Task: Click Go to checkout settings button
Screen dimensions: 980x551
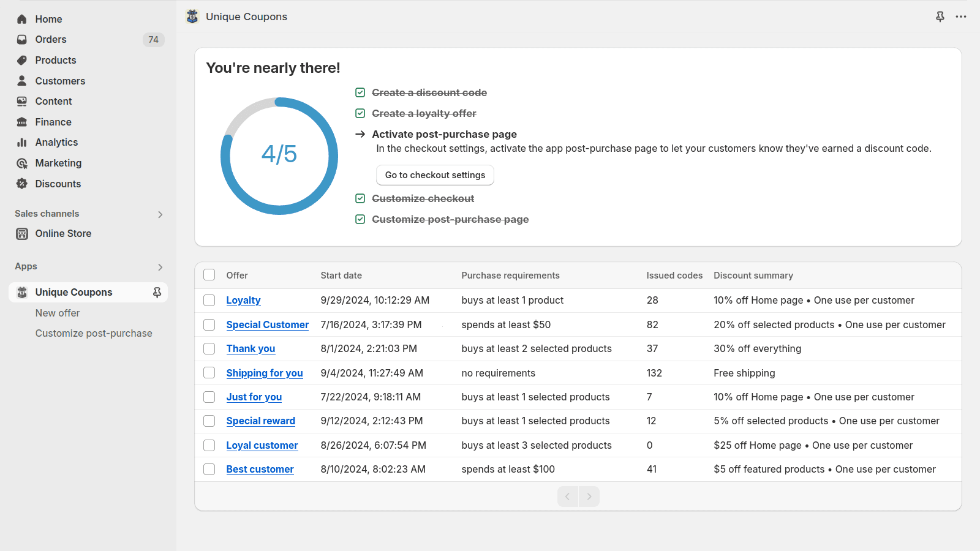Action: click(x=435, y=175)
